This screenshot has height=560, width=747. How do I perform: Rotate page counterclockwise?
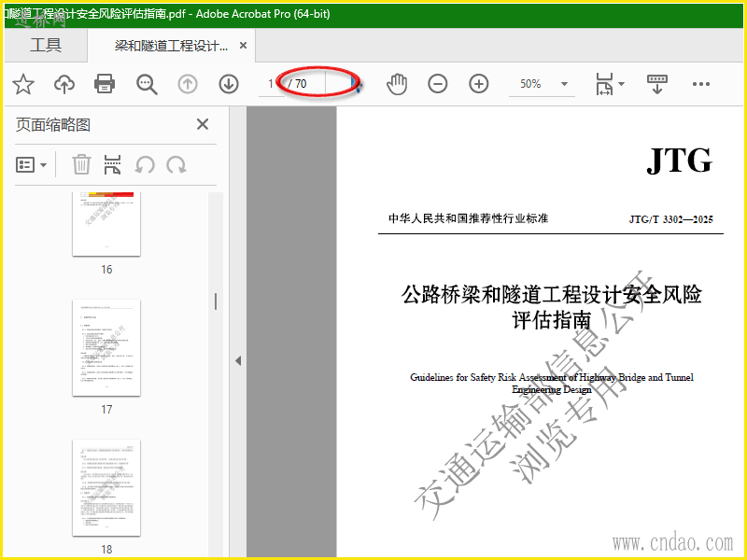(x=145, y=165)
